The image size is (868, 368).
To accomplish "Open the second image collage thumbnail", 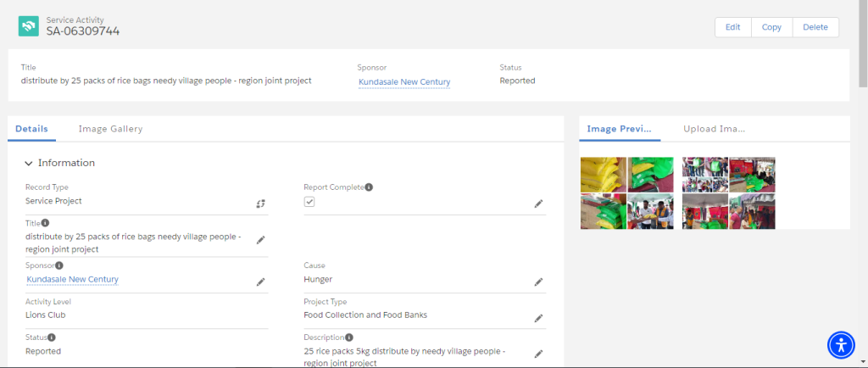I will (x=729, y=193).
